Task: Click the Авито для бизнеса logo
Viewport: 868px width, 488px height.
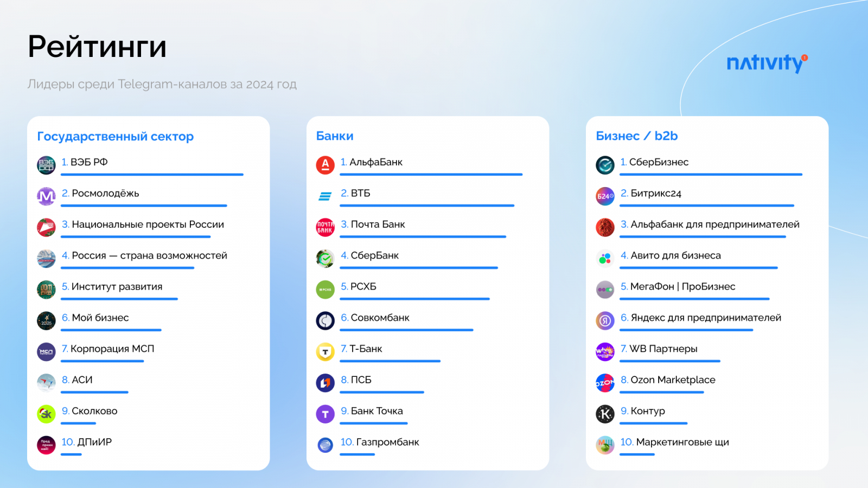Action: (605, 259)
